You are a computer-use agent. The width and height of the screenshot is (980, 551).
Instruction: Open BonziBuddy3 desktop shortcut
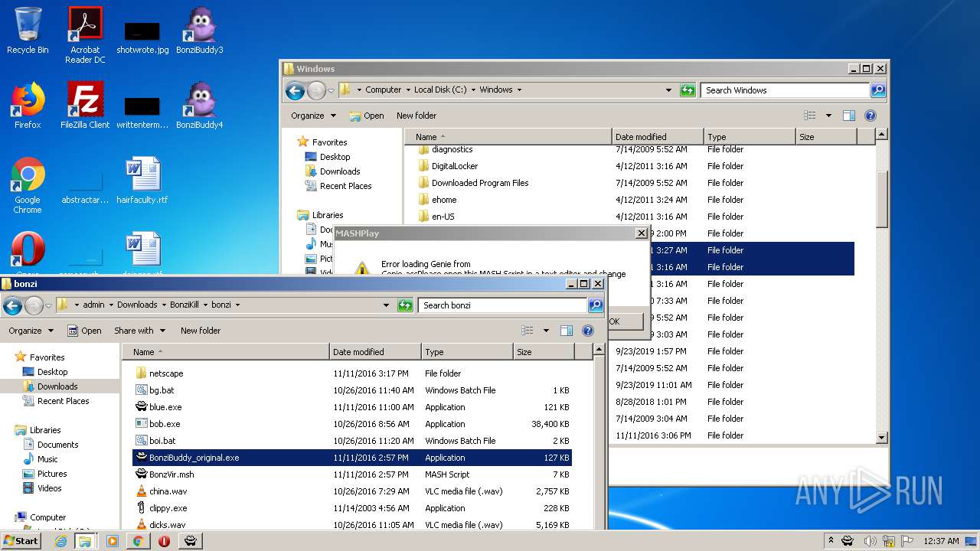tap(200, 31)
